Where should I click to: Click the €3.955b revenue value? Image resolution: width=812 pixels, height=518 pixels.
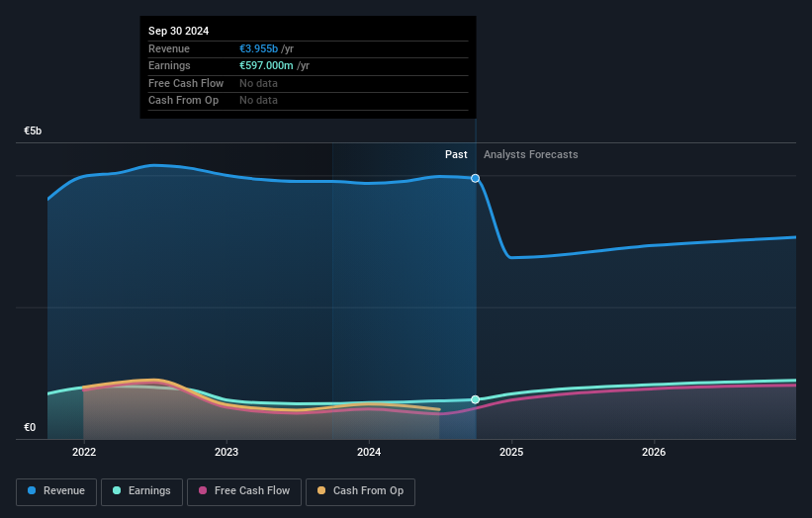258,48
